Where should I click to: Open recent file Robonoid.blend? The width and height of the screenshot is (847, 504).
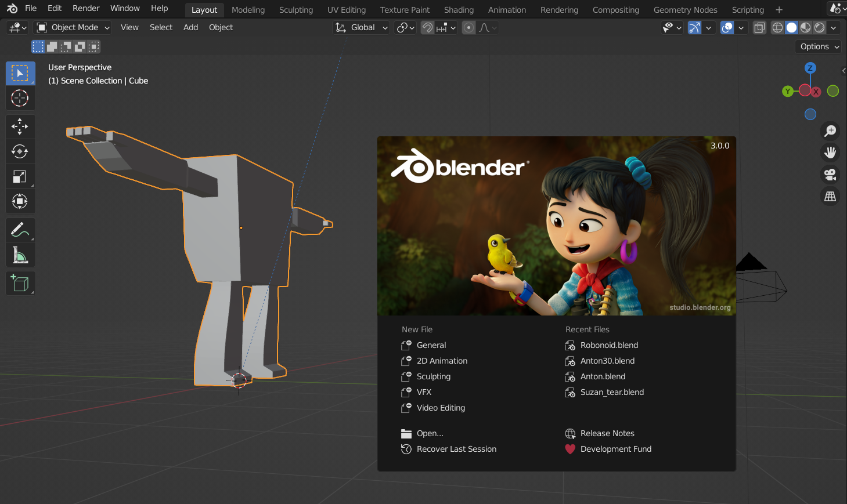(601, 345)
